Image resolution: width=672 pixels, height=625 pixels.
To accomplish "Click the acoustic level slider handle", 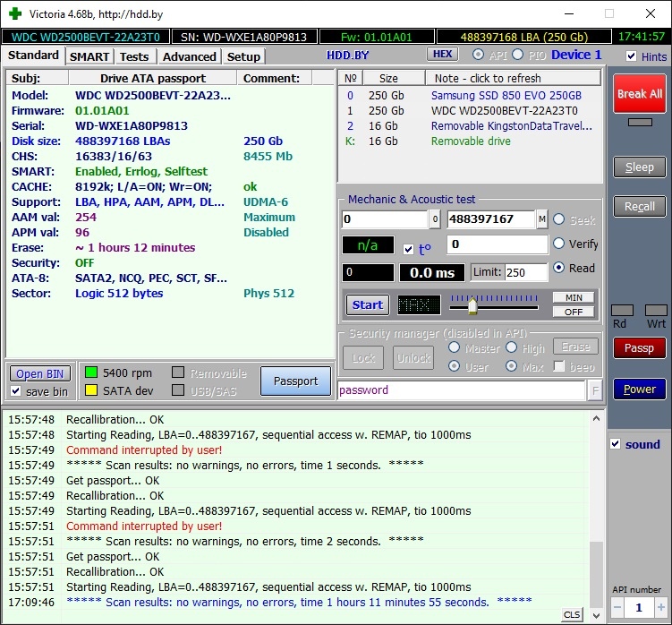I will 472,306.
